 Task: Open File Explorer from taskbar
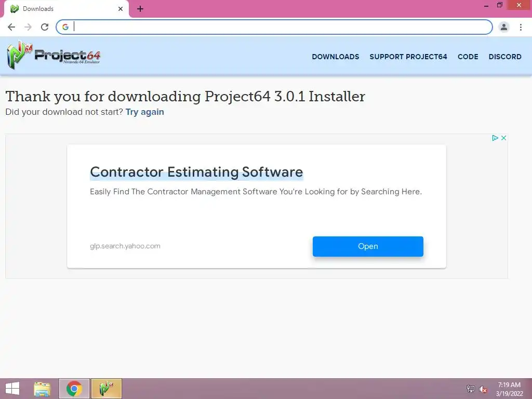[42, 389]
